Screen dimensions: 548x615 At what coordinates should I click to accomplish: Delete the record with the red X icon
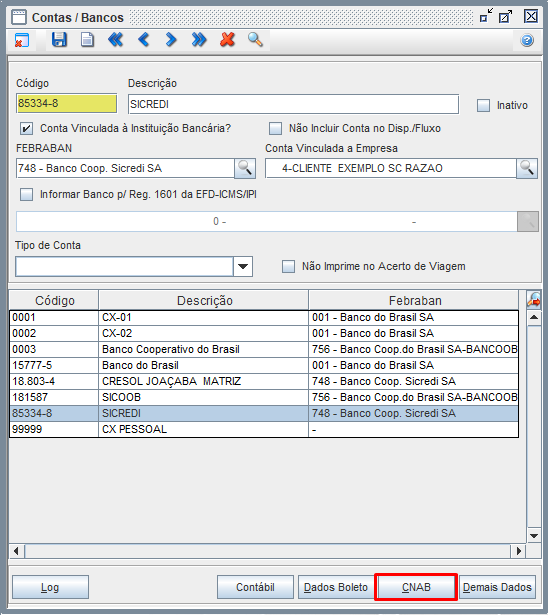227,40
